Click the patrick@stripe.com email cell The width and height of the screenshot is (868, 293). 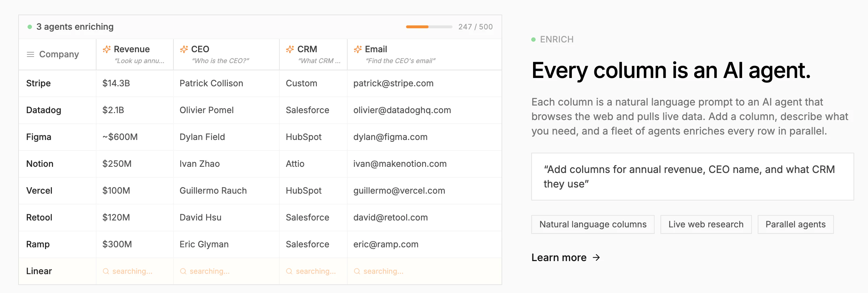pos(425,83)
